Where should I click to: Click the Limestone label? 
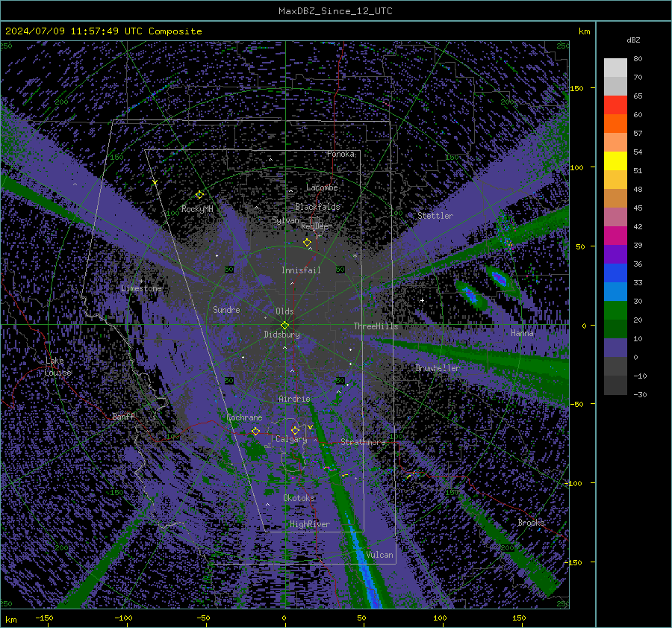pos(141,288)
